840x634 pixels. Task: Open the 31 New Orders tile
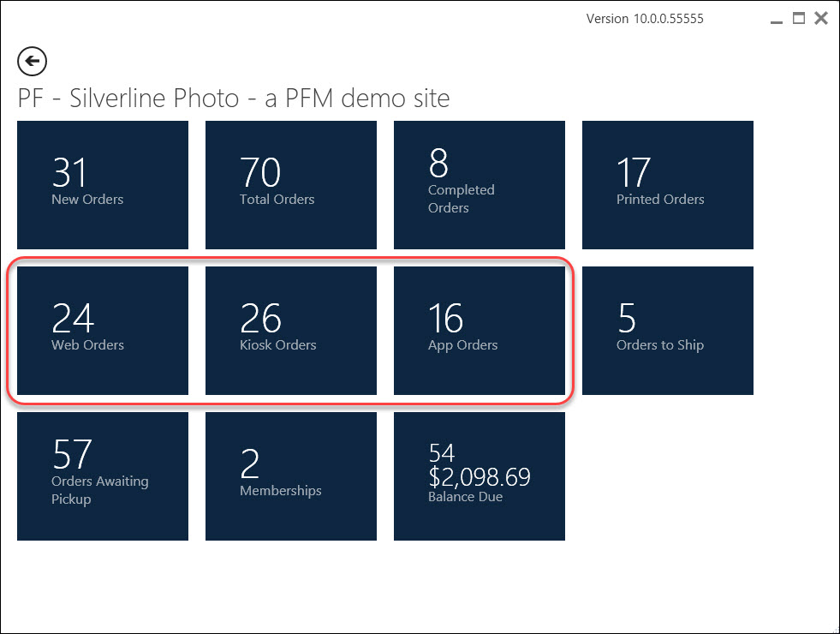coord(103,185)
